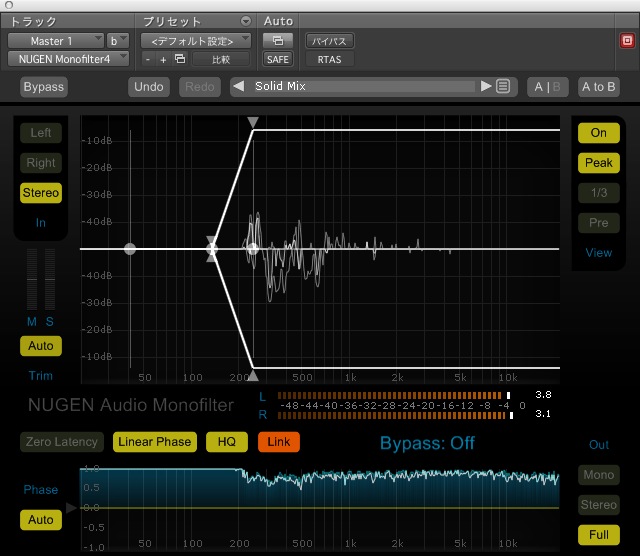
Task: Click the Trim label
Action: click(x=41, y=376)
